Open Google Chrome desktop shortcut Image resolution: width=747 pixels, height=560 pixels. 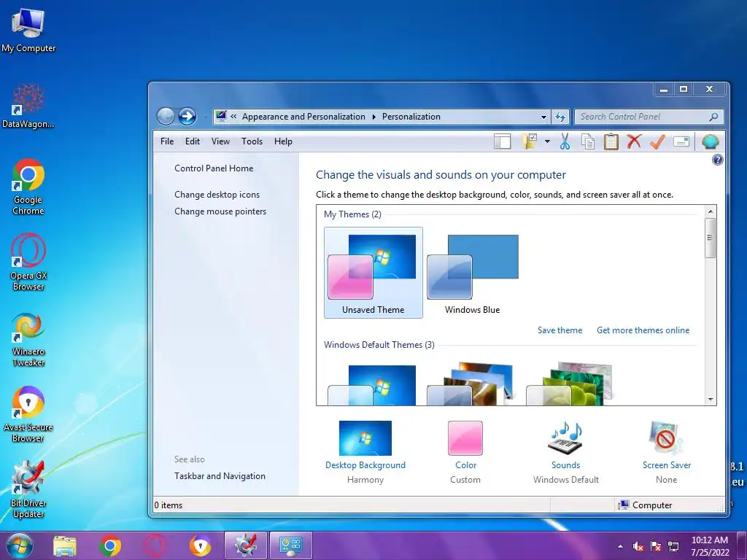coord(28,187)
